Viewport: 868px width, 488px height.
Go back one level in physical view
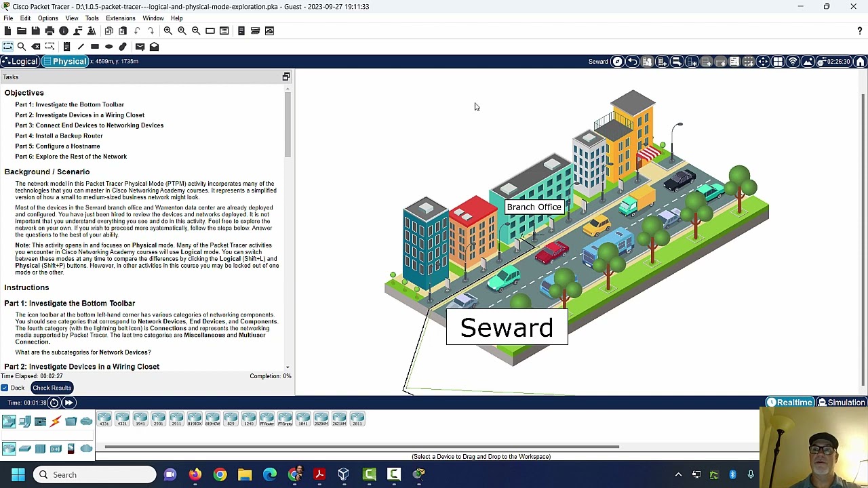632,62
